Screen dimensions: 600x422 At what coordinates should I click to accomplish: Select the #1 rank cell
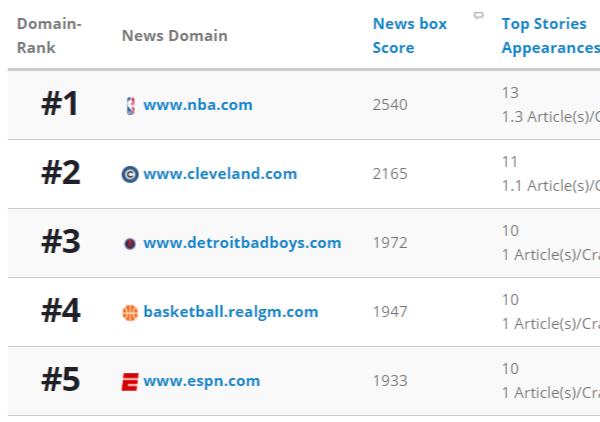click(x=60, y=104)
